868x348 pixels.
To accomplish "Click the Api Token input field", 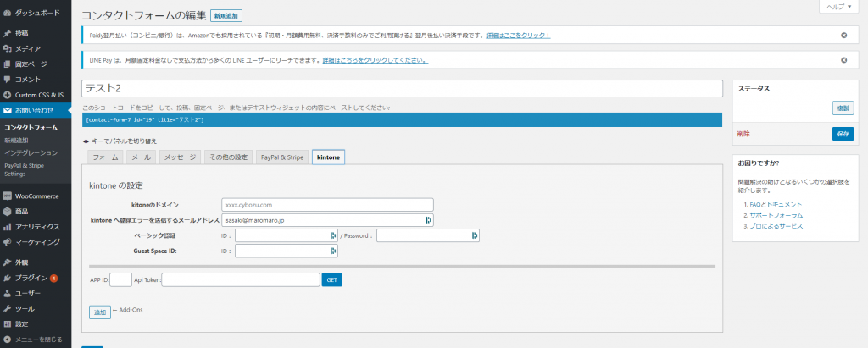I will click(x=240, y=279).
